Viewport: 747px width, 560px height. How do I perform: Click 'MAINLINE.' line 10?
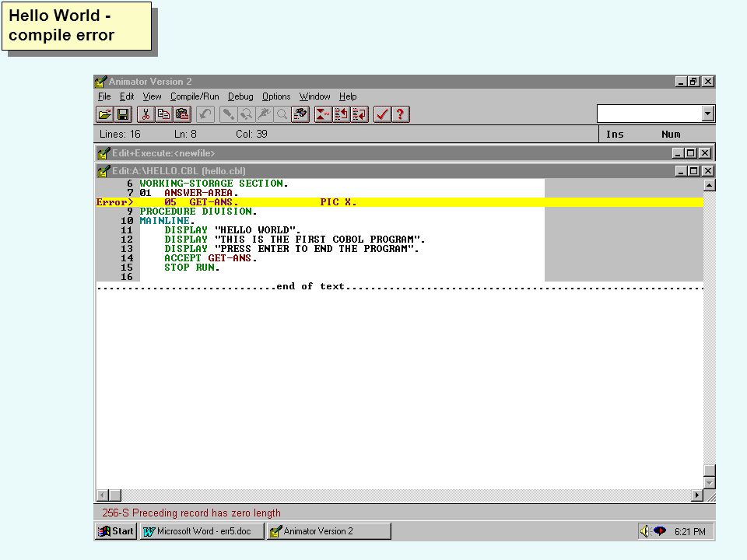pos(167,221)
